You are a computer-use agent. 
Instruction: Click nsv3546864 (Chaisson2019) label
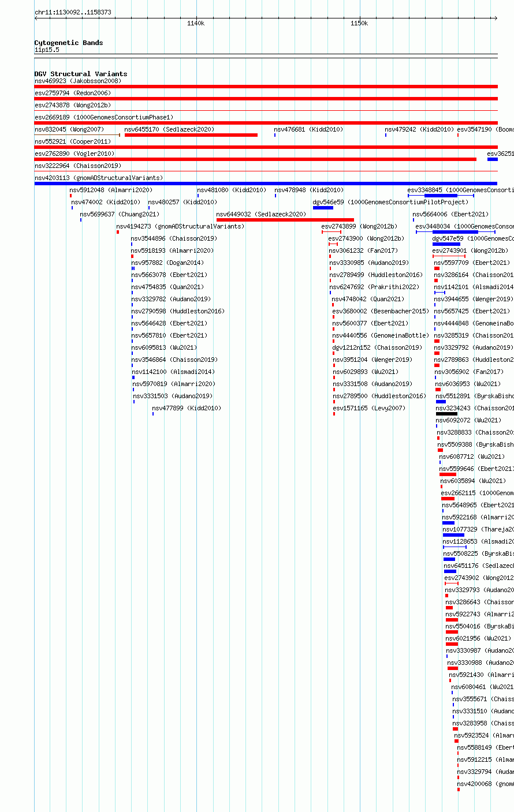pyautogui.click(x=174, y=360)
